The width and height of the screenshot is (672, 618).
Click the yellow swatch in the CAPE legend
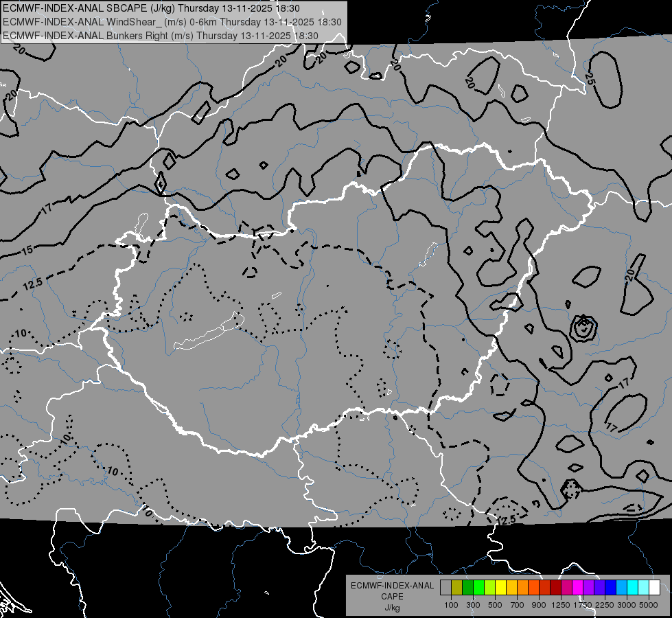click(x=500, y=587)
